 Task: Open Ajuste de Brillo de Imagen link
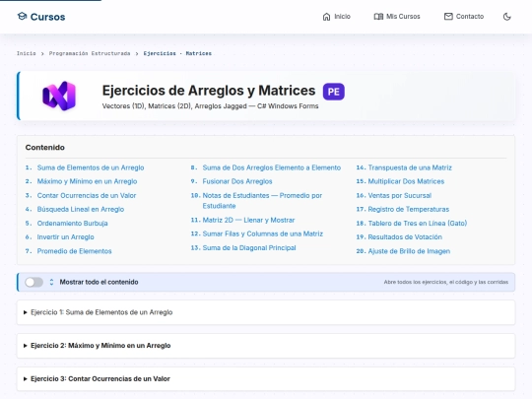(409, 251)
